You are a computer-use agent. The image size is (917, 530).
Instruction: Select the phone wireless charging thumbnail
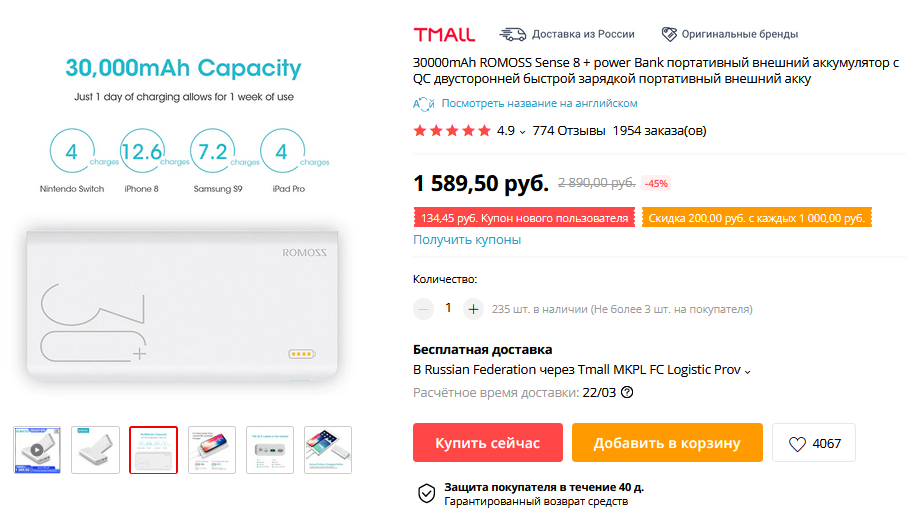212,451
